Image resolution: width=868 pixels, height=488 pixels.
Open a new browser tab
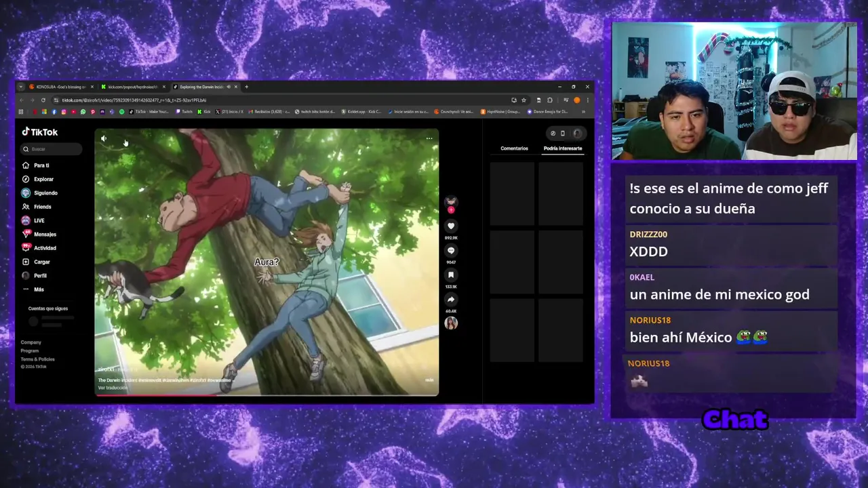click(x=247, y=87)
